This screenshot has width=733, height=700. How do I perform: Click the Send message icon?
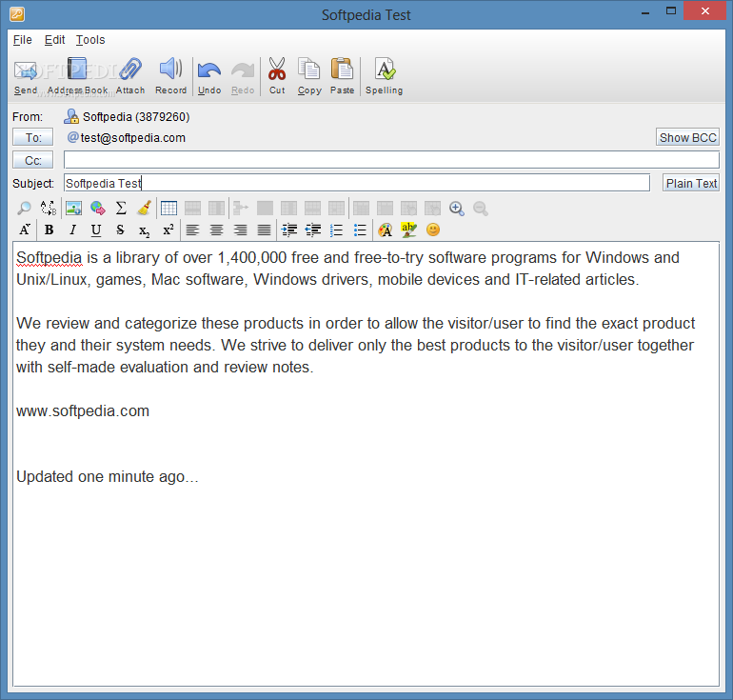pos(26,76)
